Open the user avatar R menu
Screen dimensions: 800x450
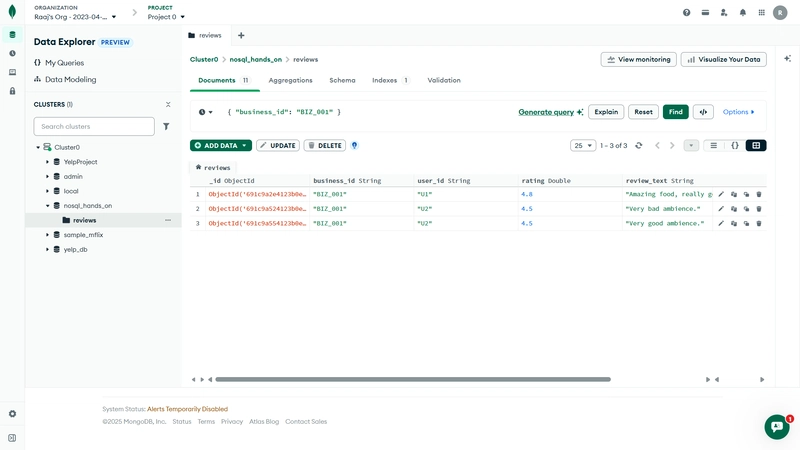(x=780, y=13)
